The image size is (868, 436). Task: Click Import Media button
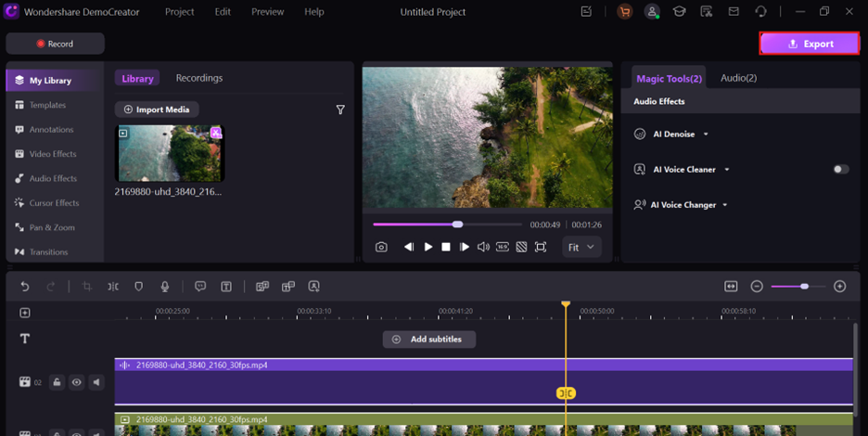157,109
